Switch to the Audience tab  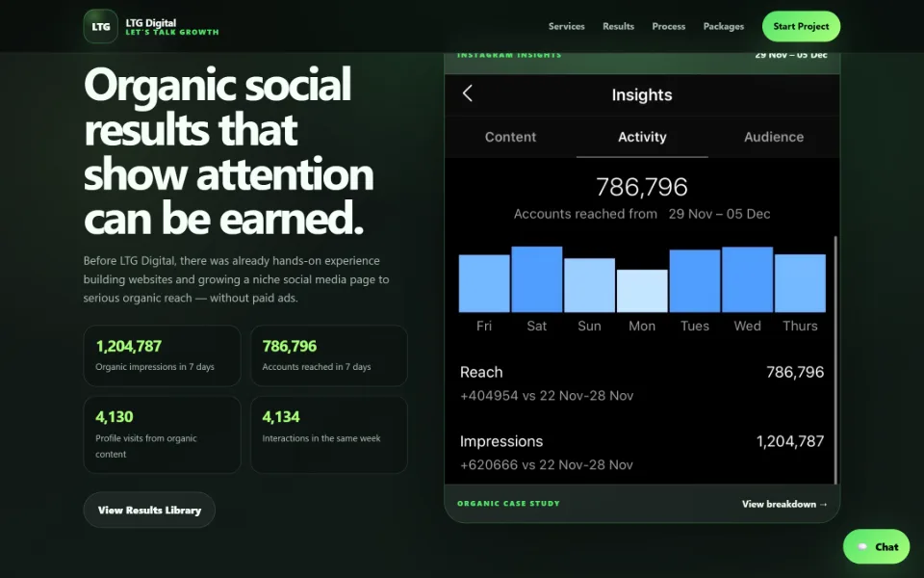point(774,137)
